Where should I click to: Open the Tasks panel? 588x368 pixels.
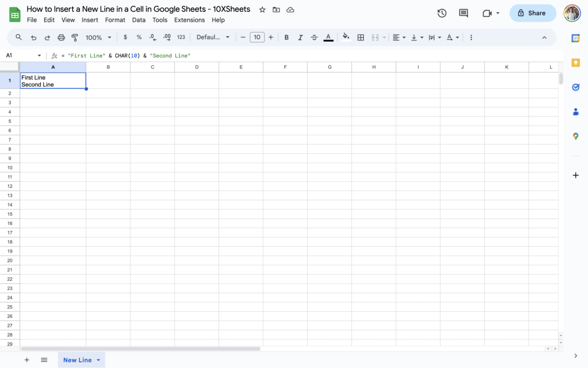click(576, 87)
